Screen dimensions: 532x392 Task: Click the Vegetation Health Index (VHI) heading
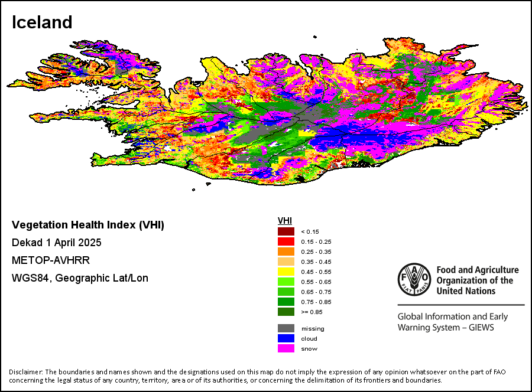(x=88, y=225)
